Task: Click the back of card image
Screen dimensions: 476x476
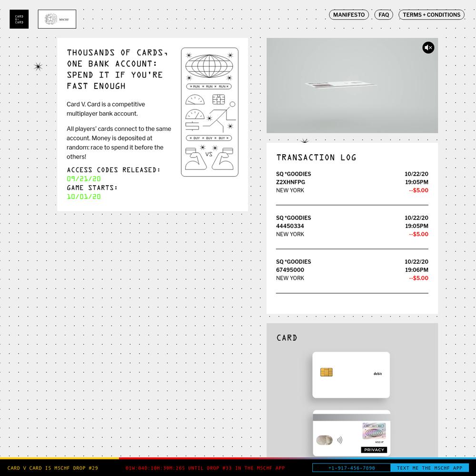Action: point(352,433)
